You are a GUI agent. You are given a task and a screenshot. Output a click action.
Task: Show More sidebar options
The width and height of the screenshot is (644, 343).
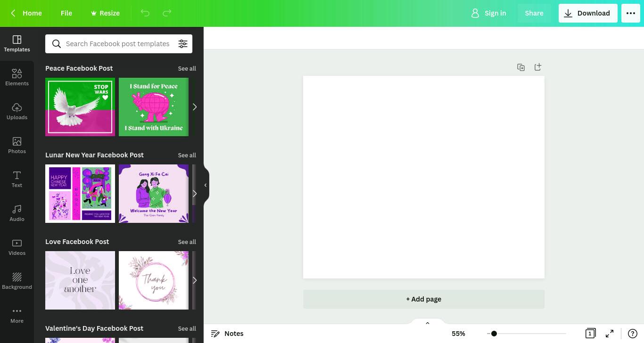coord(17,315)
